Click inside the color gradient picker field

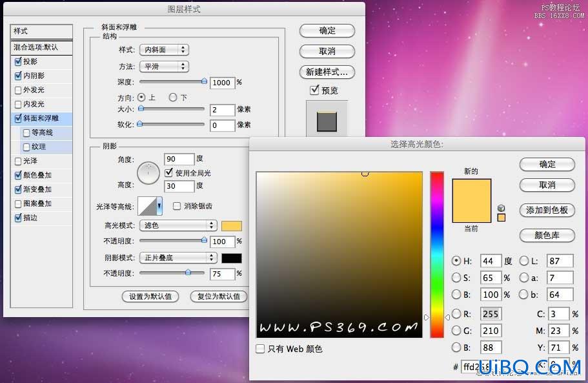(x=340, y=254)
